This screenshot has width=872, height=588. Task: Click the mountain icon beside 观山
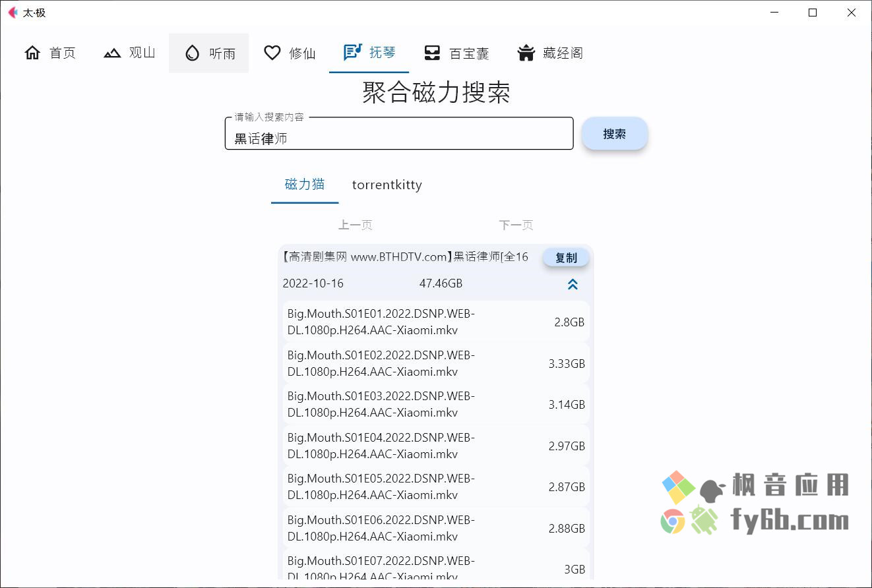point(112,53)
